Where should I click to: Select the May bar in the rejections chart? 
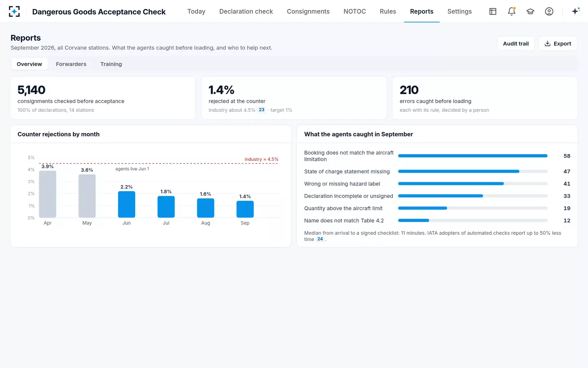[87, 196]
